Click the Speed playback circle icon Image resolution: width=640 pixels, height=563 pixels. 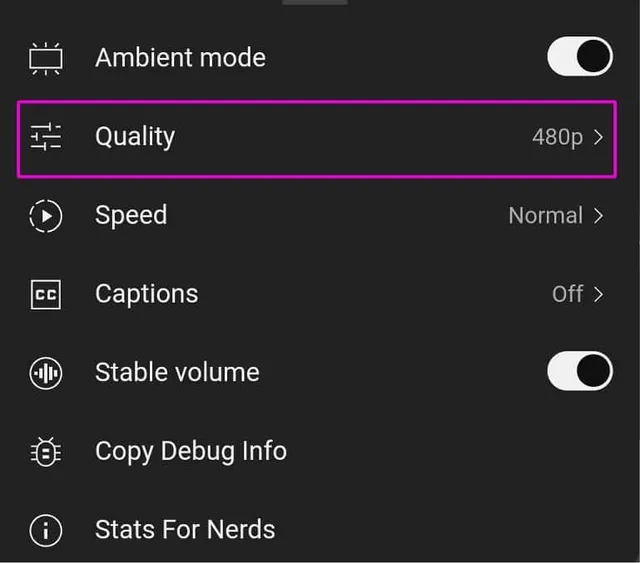[x=46, y=216]
